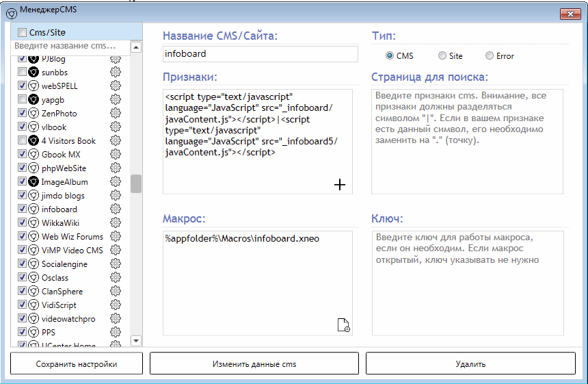Open gear settings for ClanSphere
This screenshot has width=588, height=384.
coord(116,291)
